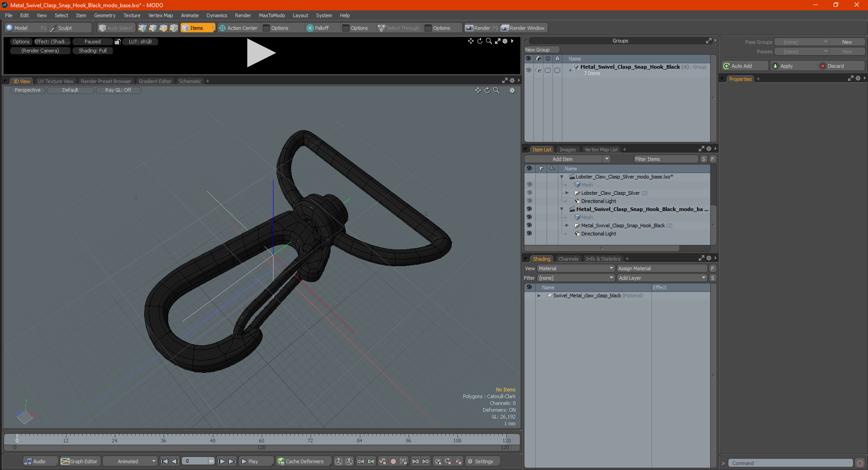
Task: Reset 3D viewport rotation icon
Action: click(487, 90)
